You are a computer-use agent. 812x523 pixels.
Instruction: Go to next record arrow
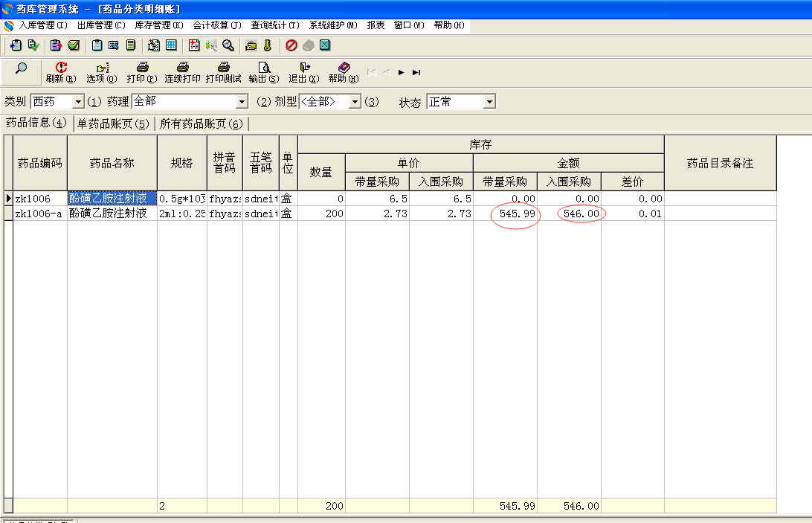coord(402,73)
